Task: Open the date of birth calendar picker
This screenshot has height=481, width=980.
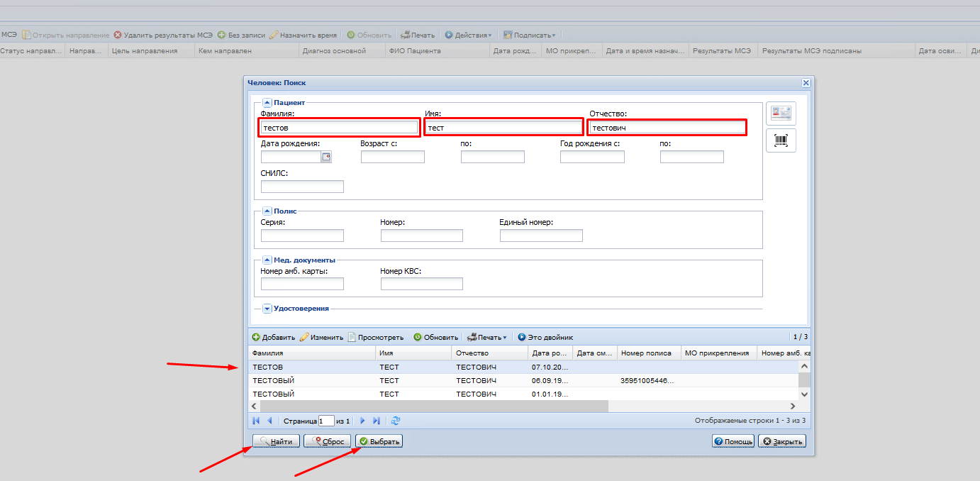Action: click(326, 157)
